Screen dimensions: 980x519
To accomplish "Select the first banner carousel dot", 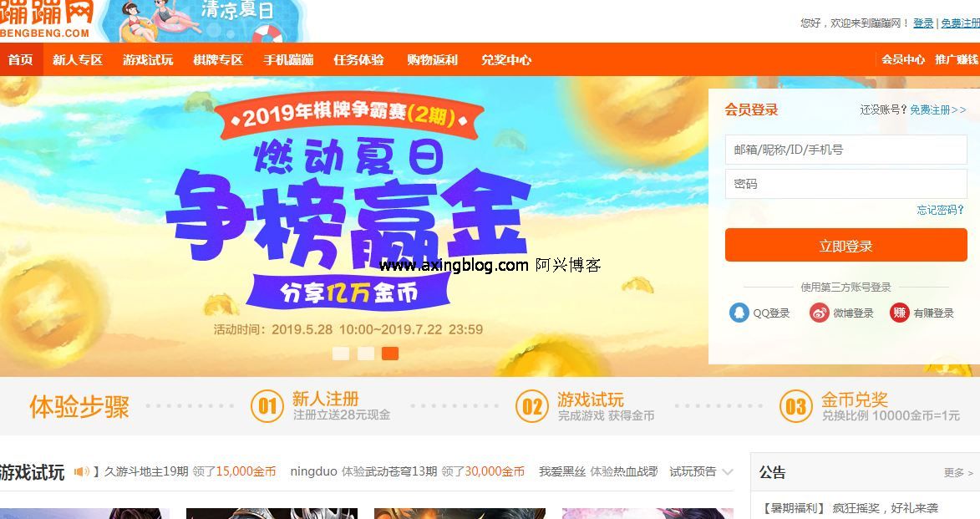I will tap(341, 354).
